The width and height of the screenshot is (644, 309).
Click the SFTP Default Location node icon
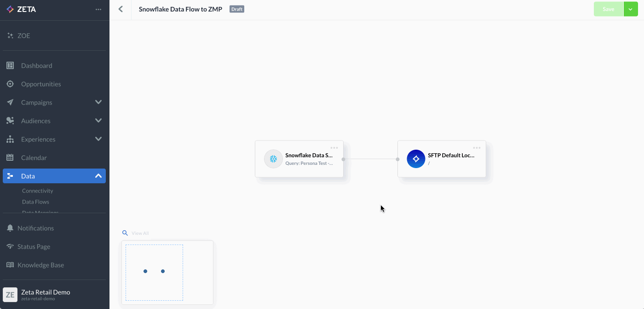point(416,159)
